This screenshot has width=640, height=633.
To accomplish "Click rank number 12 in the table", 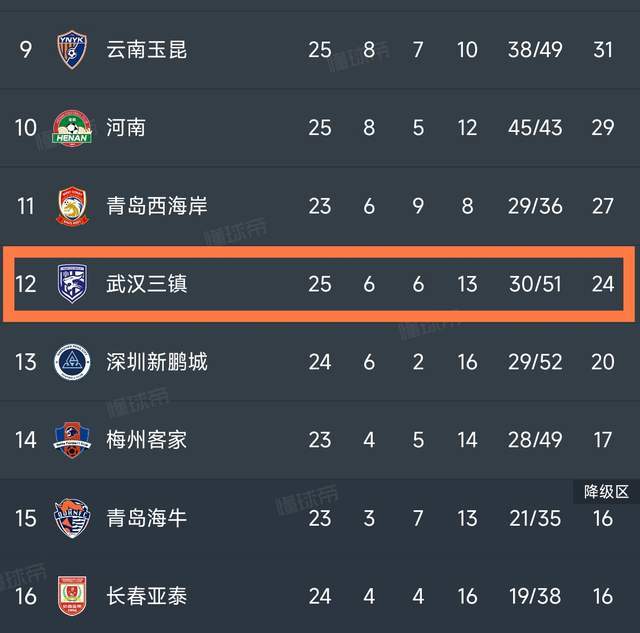I will pyautogui.click(x=26, y=283).
